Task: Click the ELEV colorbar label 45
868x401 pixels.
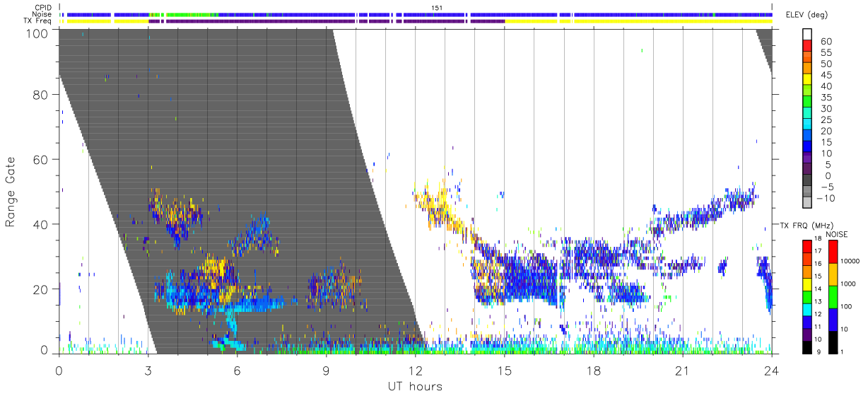Action: (x=825, y=75)
